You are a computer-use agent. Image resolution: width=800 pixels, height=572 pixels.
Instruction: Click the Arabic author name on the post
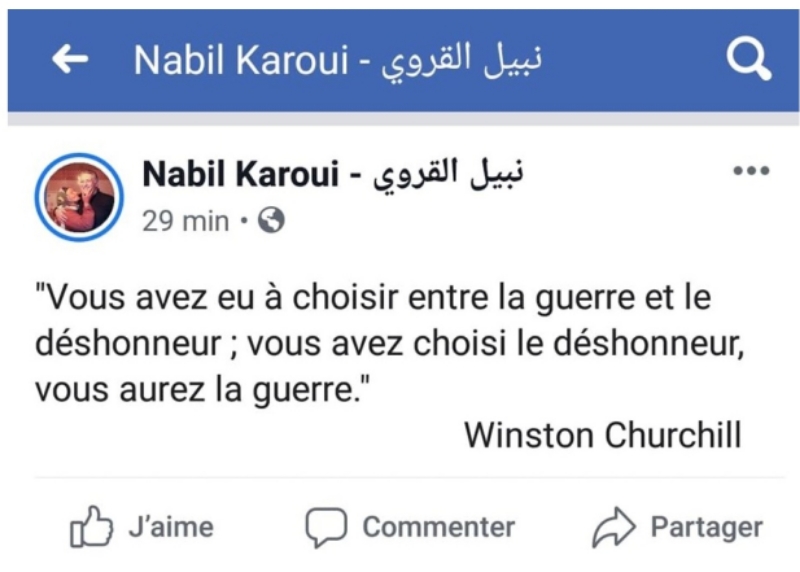[x=450, y=175]
